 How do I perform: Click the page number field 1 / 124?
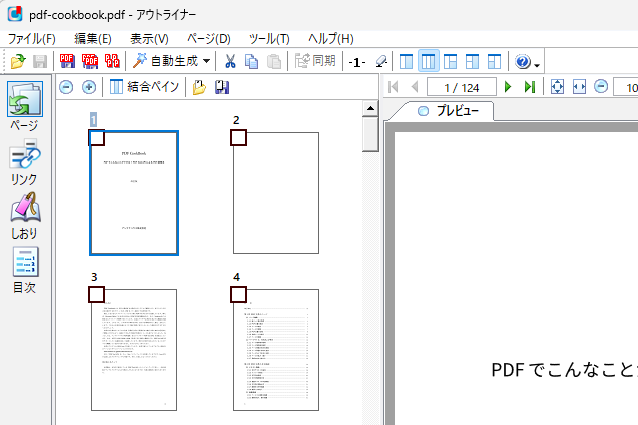[461, 87]
